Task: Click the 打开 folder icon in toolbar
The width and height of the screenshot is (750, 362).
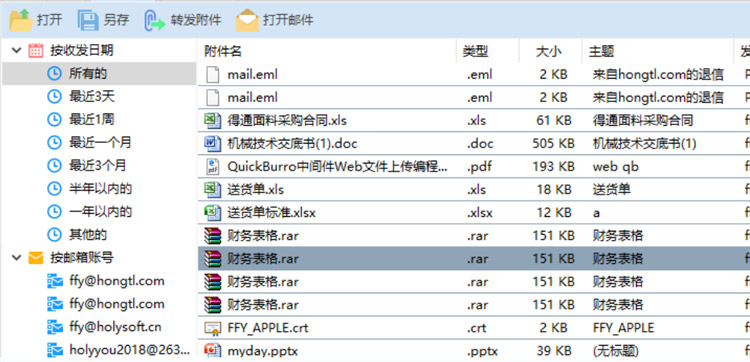Action: click(x=21, y=20)
